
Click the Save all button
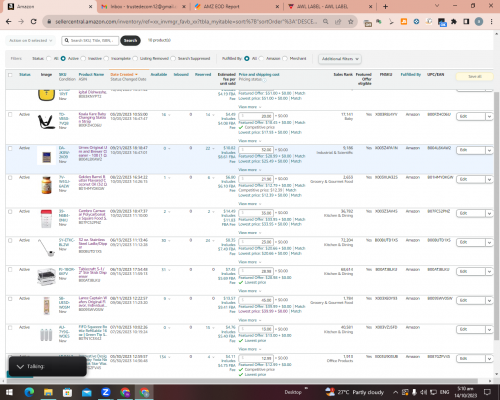click(475, 76)
